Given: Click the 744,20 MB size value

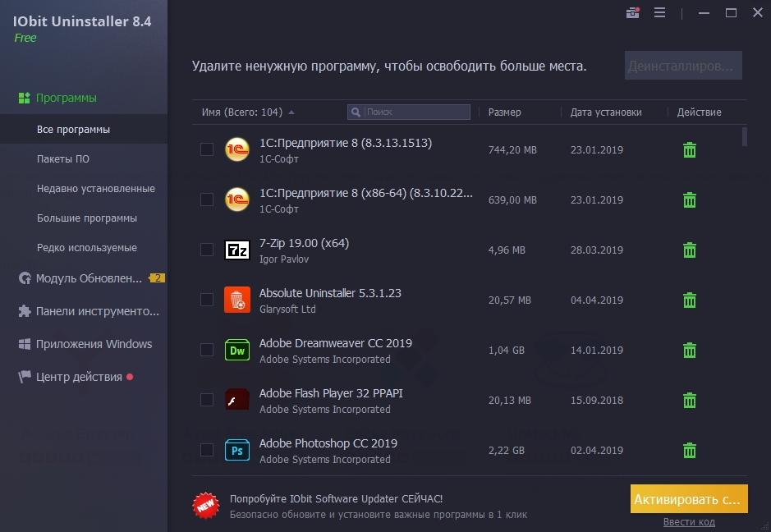Looking at the screenshot, I should [512, 150].
